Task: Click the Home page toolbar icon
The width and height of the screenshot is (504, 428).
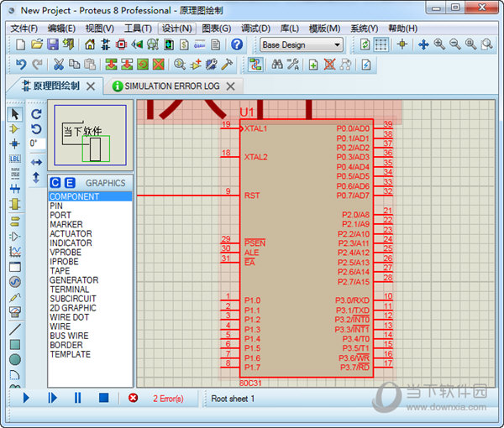Action: tap(90, 44)
